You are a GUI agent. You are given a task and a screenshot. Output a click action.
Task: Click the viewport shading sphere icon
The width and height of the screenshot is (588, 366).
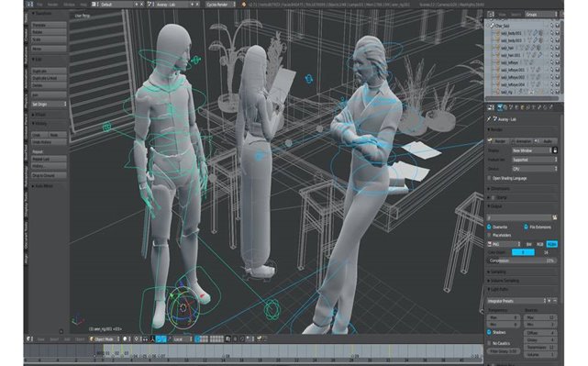click(x=125, y=339)
